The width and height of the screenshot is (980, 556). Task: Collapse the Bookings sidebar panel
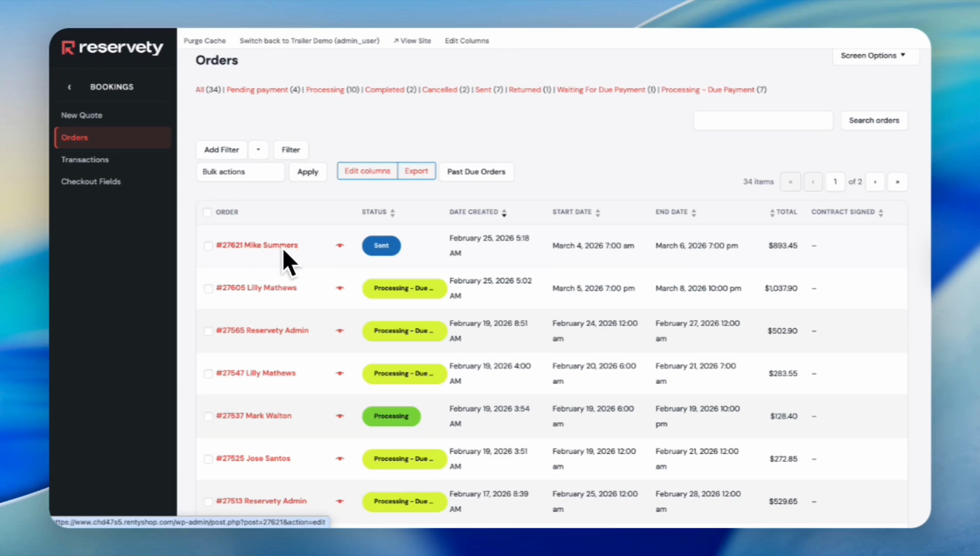point(69,86)
